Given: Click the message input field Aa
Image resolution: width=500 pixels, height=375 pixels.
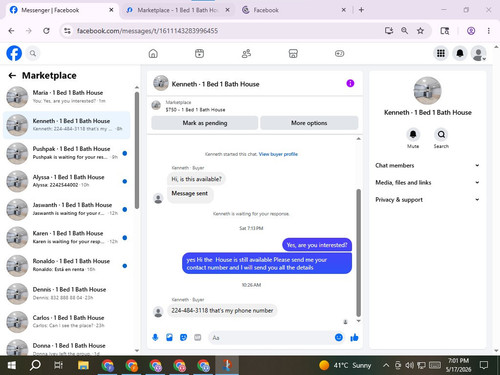Looking at the screenshot, I should coord(271,338).
